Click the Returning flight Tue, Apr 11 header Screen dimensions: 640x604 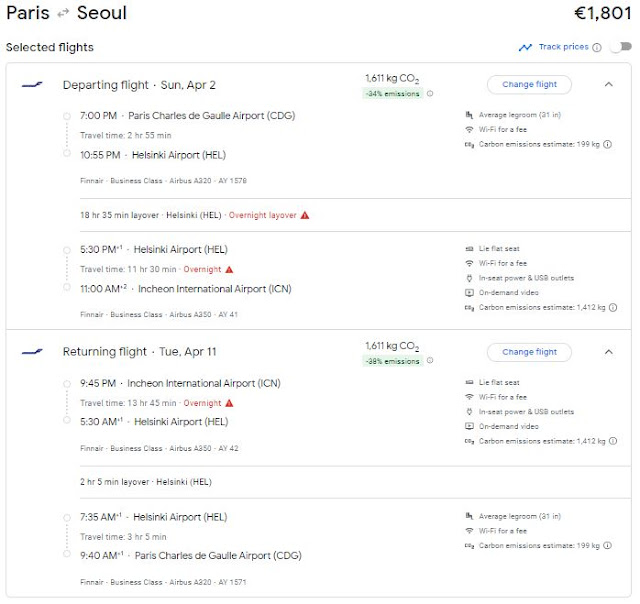click(x=139, y=352)
